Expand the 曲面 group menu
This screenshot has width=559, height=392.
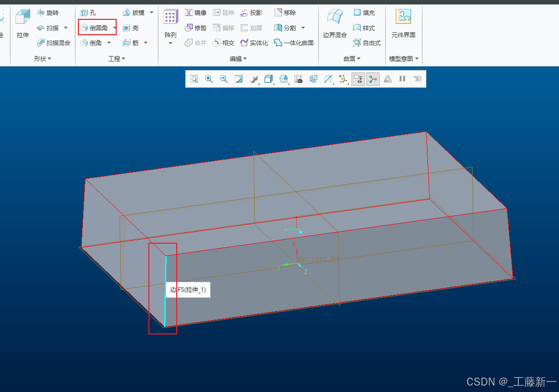tap(352, 59)
